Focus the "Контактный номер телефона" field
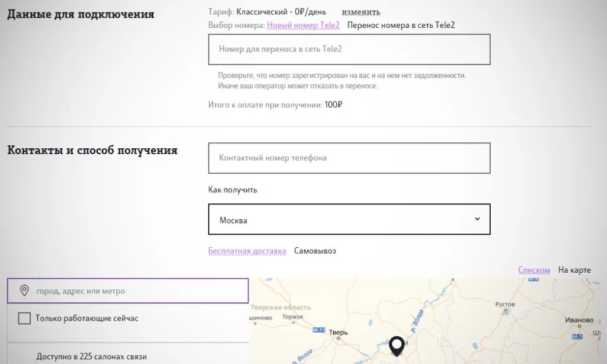The height and width of the screenshot is (364, 607). (x=349, y=158)
